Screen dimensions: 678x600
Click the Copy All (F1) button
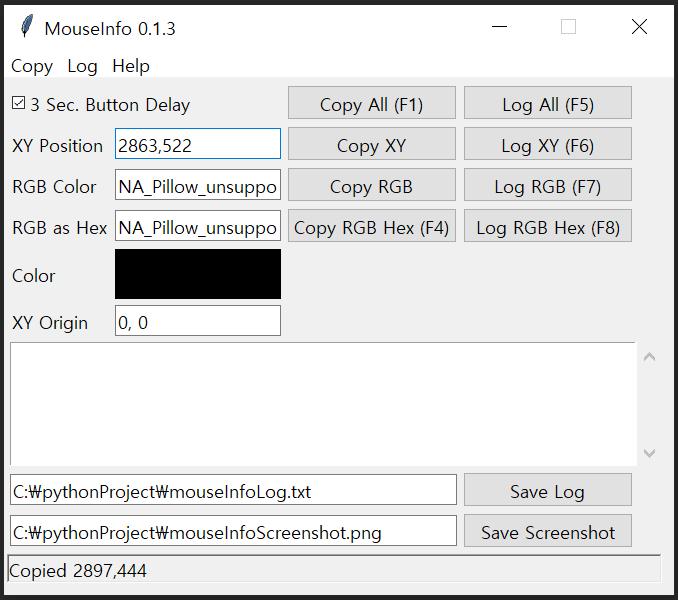371,103
